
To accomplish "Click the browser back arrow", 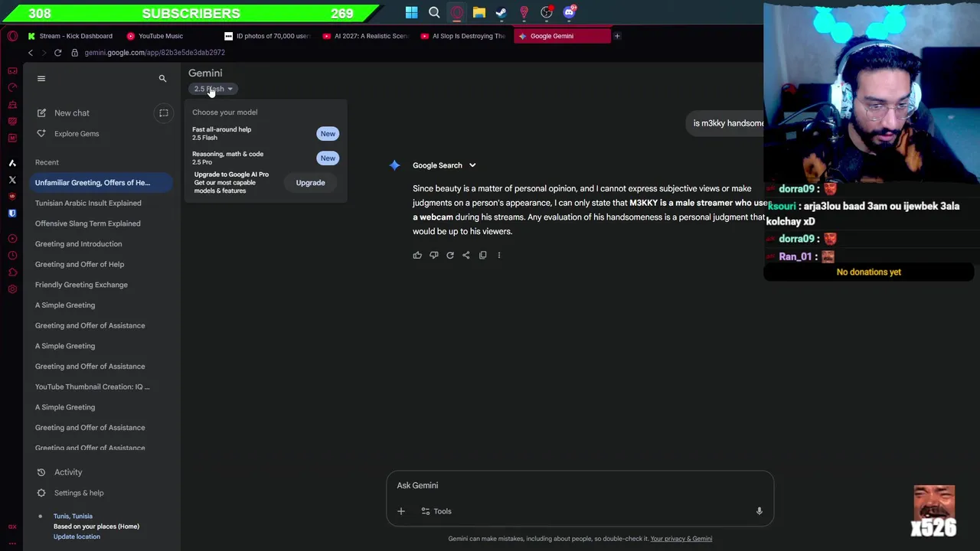I will 31,53.
